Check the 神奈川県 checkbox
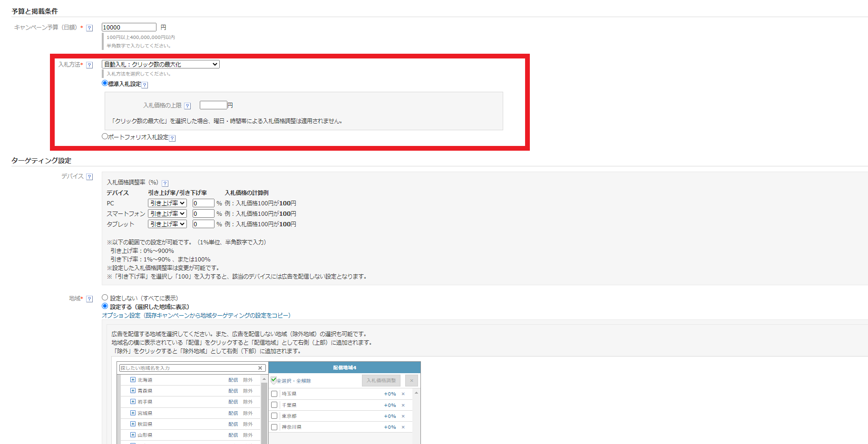 [274, 427]
